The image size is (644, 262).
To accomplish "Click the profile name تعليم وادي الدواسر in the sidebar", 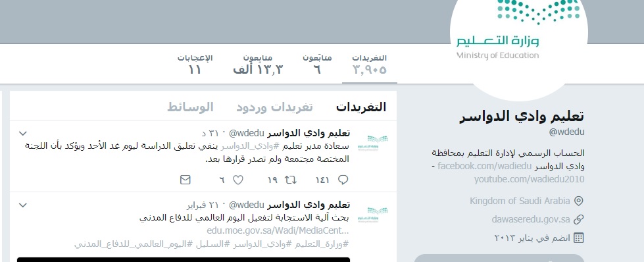I will [x=522, y=117].
